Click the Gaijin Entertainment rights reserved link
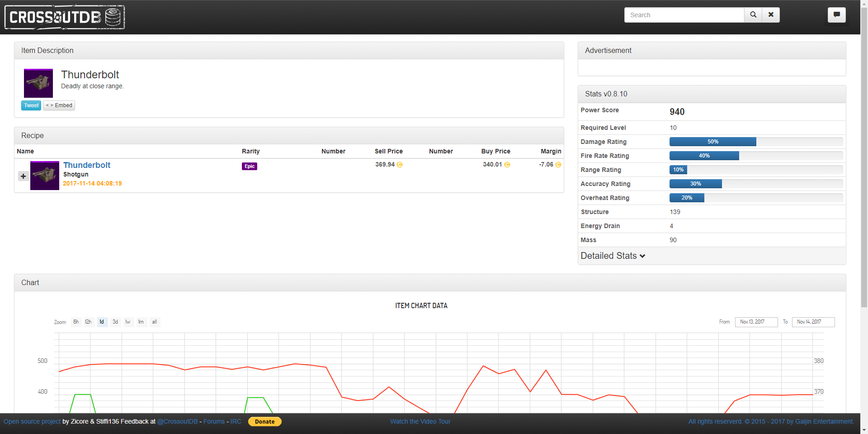Screen dimensions: 868x434 pos(771,421)
